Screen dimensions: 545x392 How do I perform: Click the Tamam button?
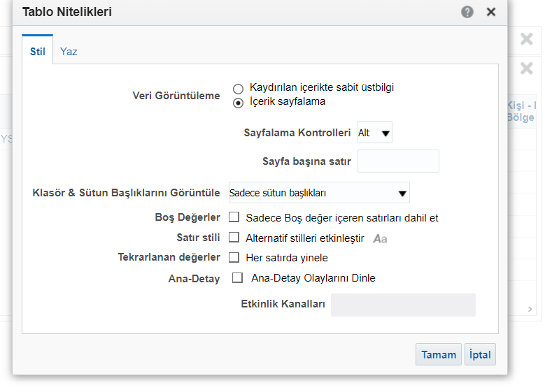click(439, 355)
